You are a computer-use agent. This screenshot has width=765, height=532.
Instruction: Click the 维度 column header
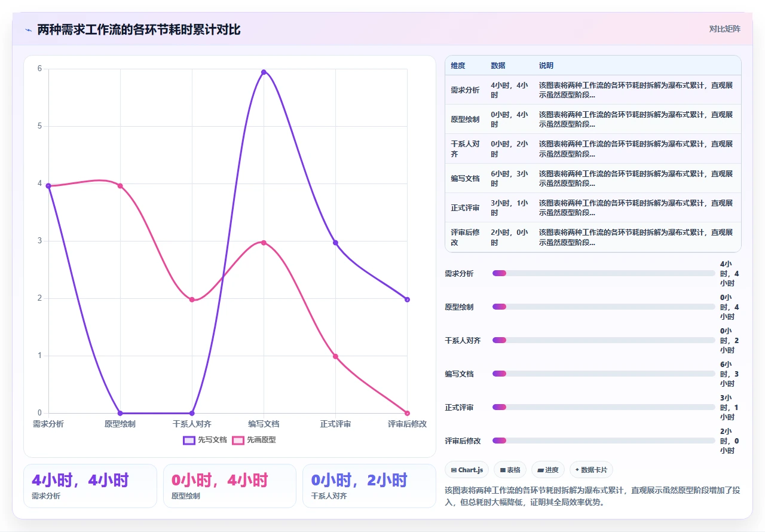tap(458, 66)
